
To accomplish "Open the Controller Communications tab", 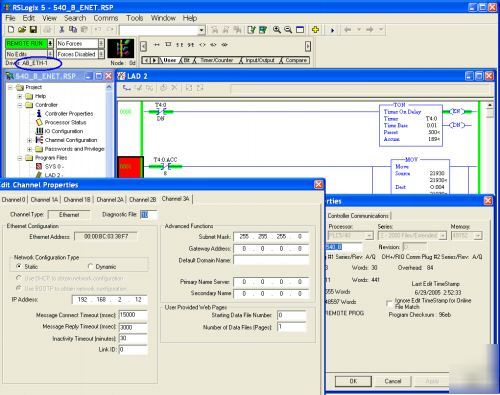I will coord(358,216).
